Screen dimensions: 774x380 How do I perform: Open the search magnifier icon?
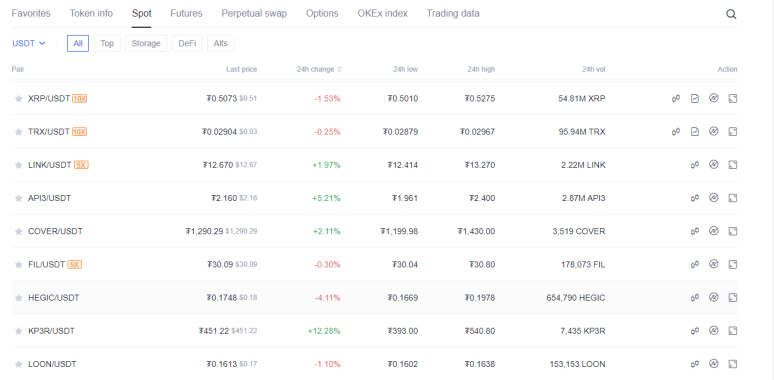click(731, 14)
